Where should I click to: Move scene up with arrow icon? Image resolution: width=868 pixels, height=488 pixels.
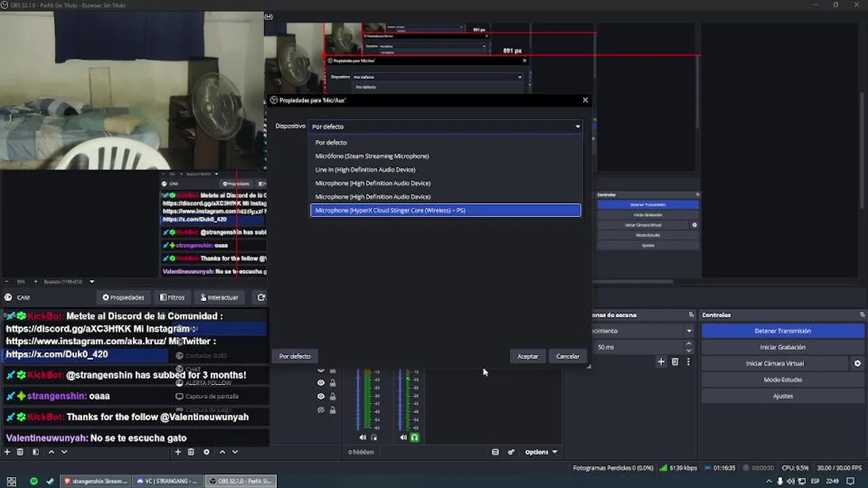(51, 452)
